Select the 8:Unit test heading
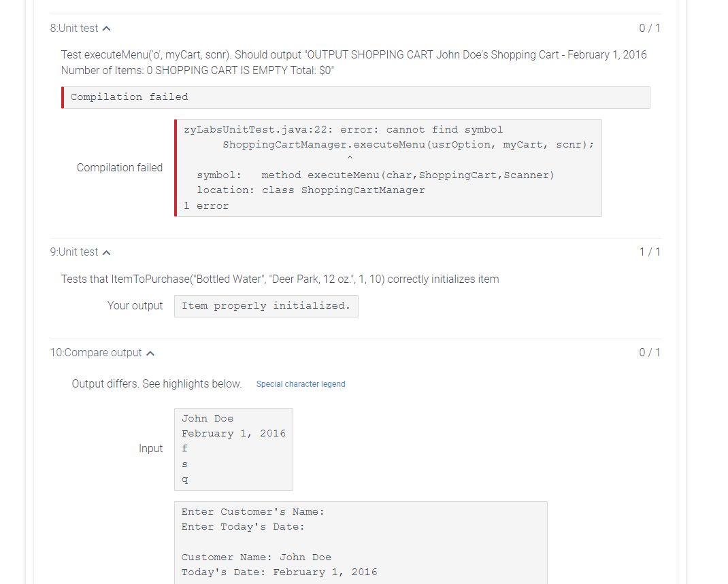 (75, 28)
